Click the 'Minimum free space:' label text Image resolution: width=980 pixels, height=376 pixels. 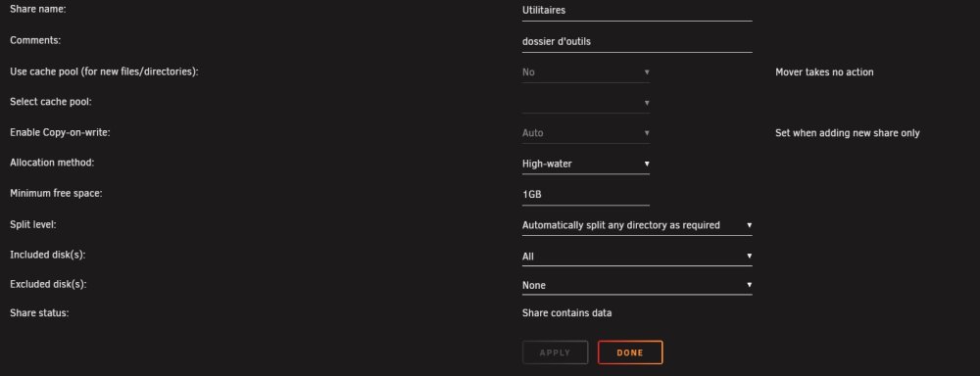(x=56, y=193)
